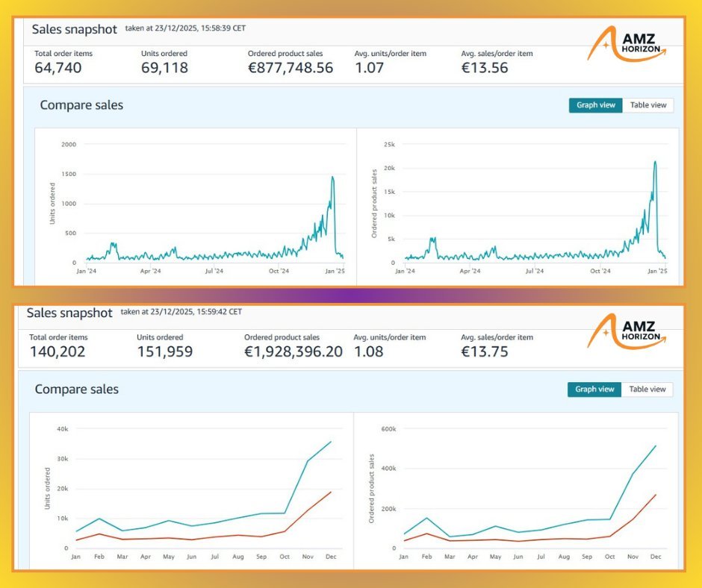Select Table view in top Compare sales

[x=647, y=105]
